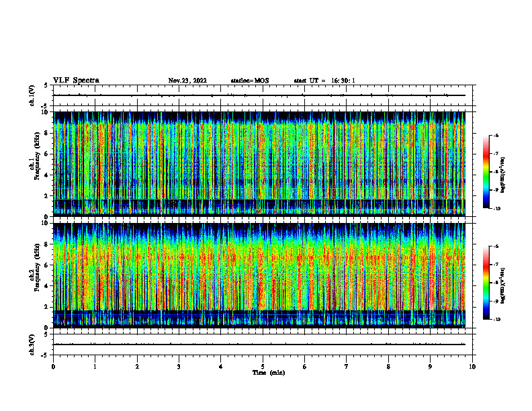Click x-axis tick label '5' on time axis
Screen dimensions: 532x411
[x=263, y=367]
